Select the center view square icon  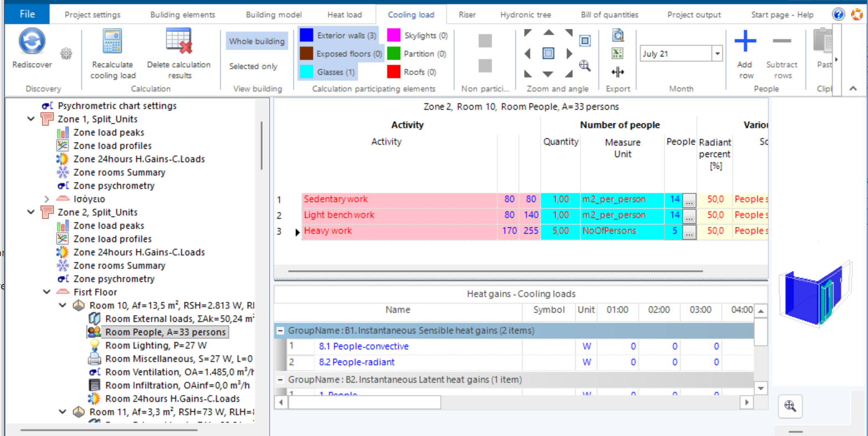(548, 54)
